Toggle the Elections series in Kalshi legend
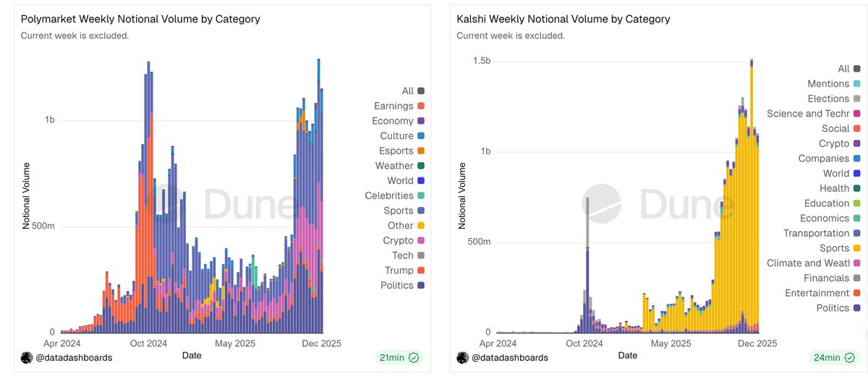 tap(828, 98)
